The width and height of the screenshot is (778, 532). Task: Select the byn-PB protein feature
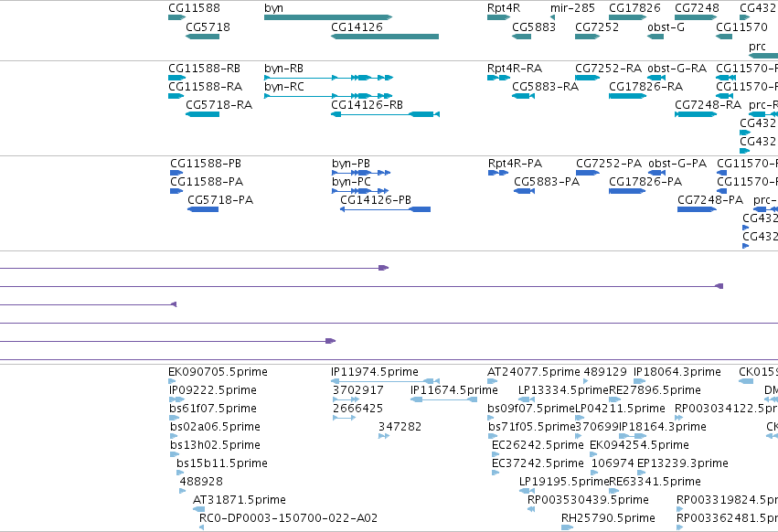pos(361,173)
